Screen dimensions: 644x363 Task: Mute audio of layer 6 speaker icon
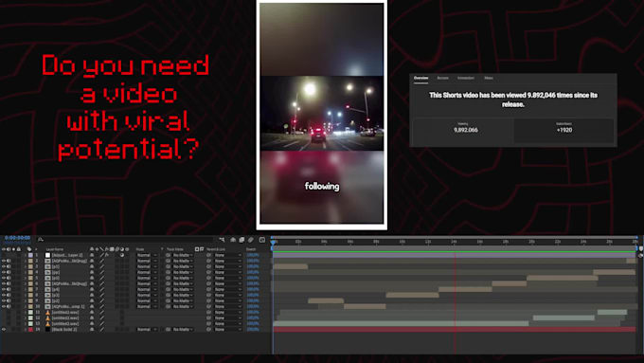[x=9, y=283]
